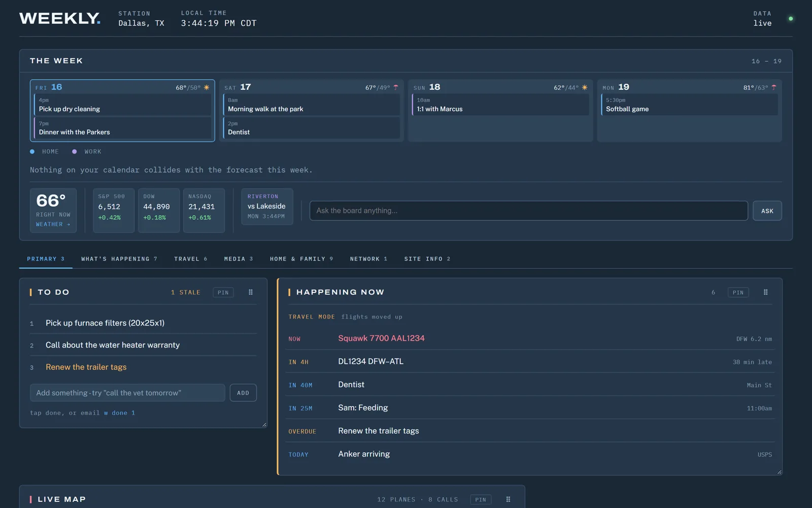Click the Ask the board anything field
Screen dimensions: 812x508
click(x=529, y=211)
